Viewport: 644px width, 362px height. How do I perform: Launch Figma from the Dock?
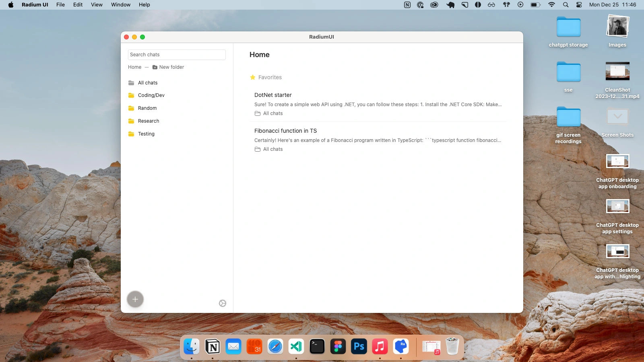tap(338, 346)
